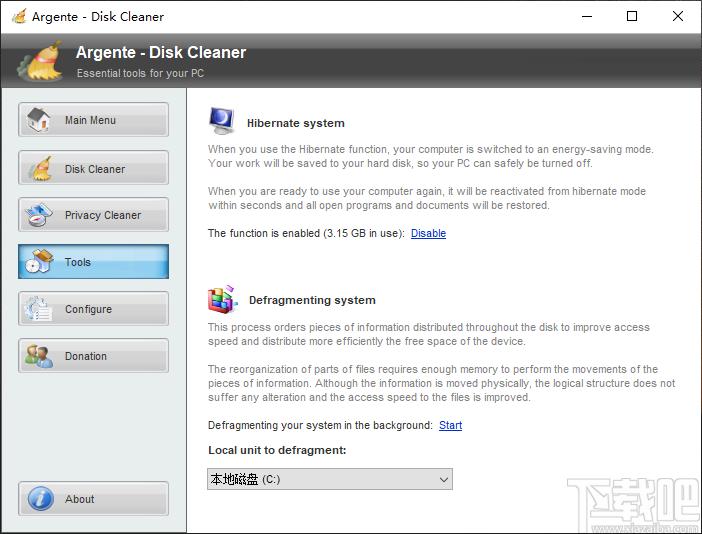Disable the hibernate function link

point(428,233)
